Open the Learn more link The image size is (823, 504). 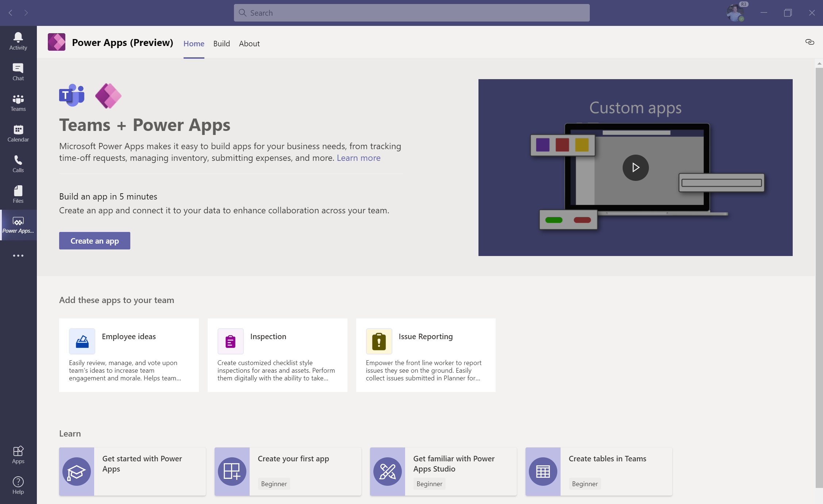[x=358, y=158]
